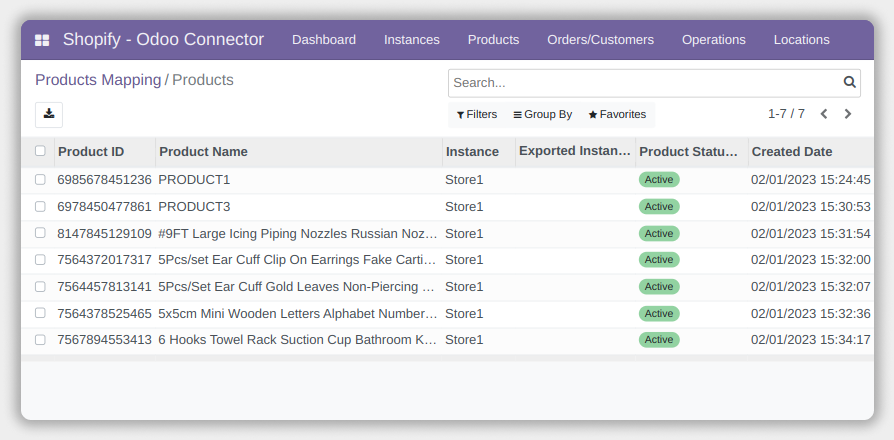The height and width of the screenshot is (440, 894).
Task: Open the Favorites dropdown
Action: click(x=617, y=115)
